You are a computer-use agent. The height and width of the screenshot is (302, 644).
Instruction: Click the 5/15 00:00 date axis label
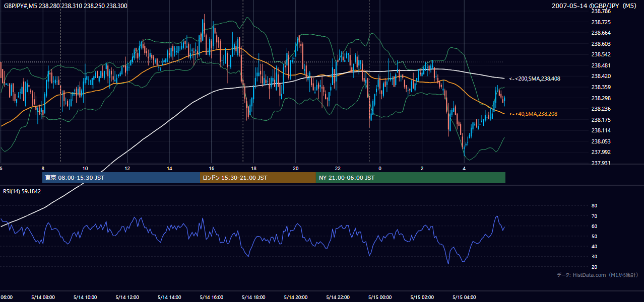click(380, 297)
